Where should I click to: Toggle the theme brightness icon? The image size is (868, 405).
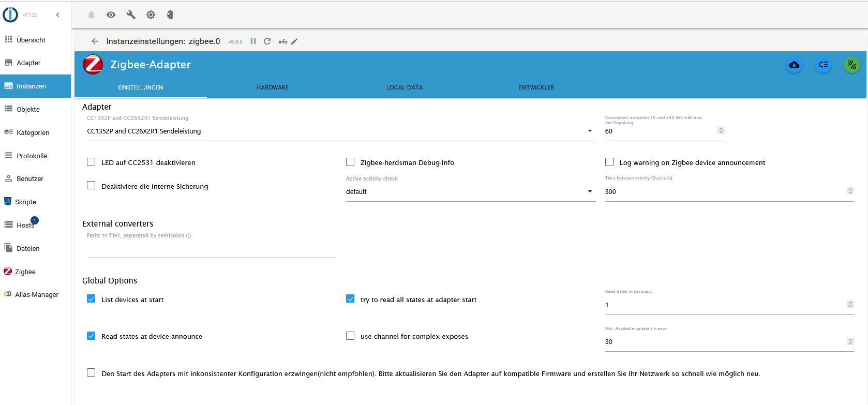[x=151, y=15]
